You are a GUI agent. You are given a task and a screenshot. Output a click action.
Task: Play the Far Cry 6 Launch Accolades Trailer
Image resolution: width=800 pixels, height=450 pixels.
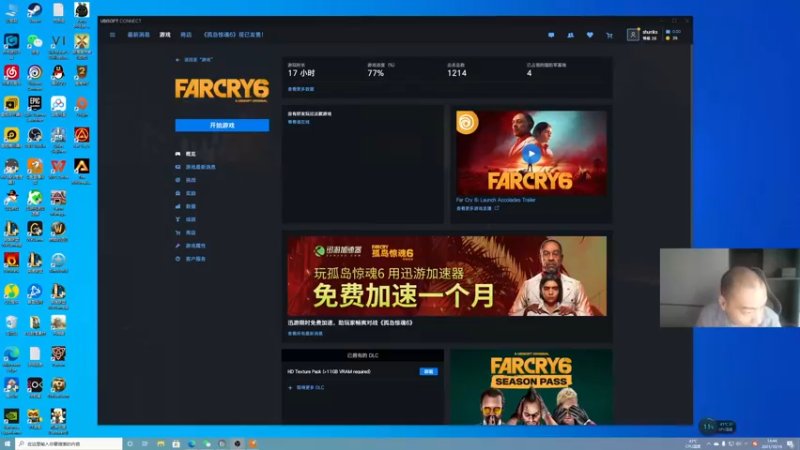pos(531,154)
